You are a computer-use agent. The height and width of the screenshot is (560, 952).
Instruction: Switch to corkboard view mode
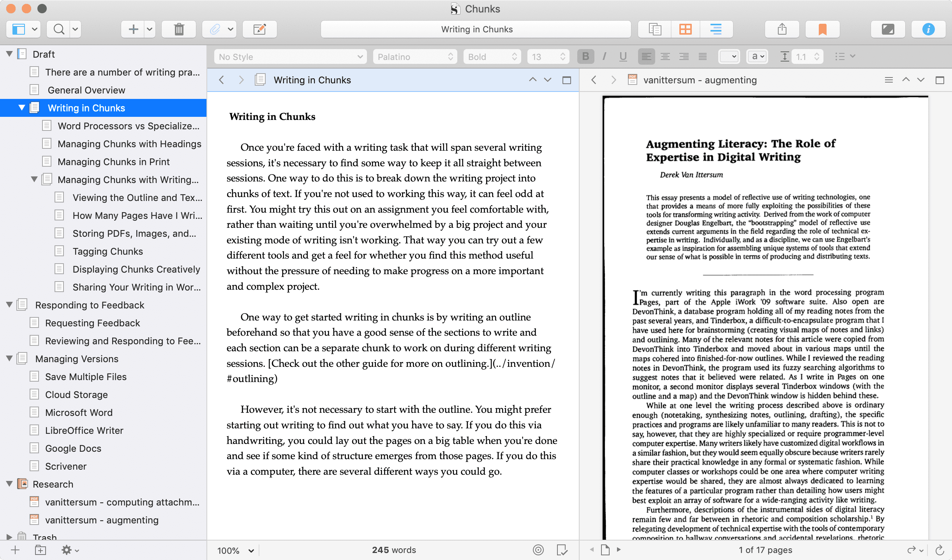click(685, 29)
